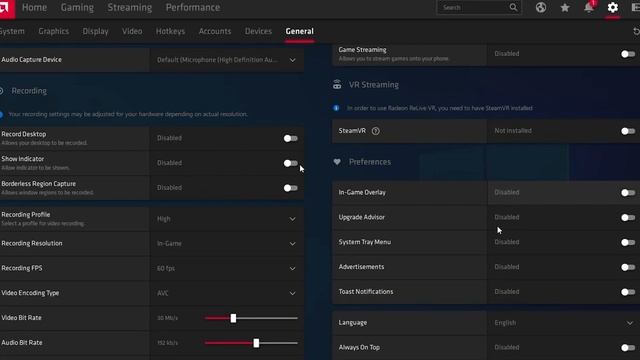The image size is (640, 360).
Task: Click the Video Bit Rate slider handle
Action: click(233, 318)
